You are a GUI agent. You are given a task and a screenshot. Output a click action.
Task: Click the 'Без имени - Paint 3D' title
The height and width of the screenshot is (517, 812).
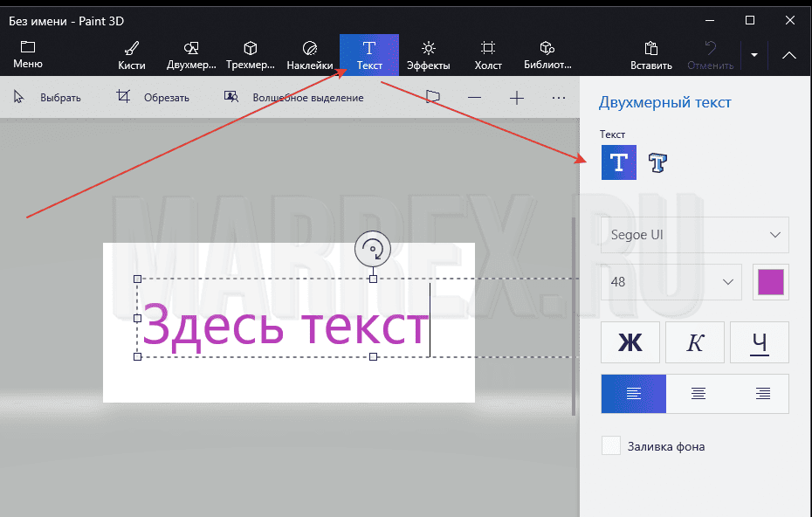66,21
